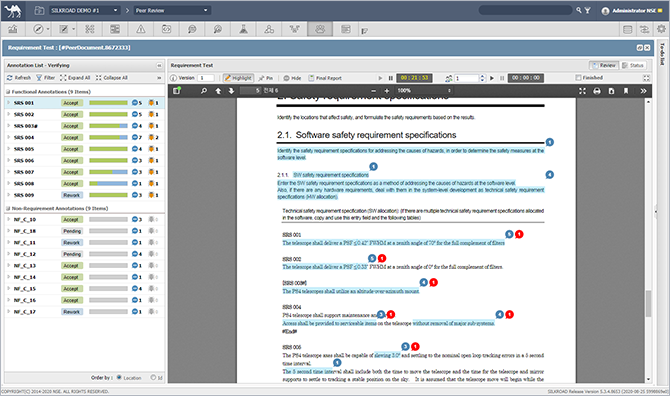Maximize the review panel with expand icon
Screen dimensions: 670x396
646,78
